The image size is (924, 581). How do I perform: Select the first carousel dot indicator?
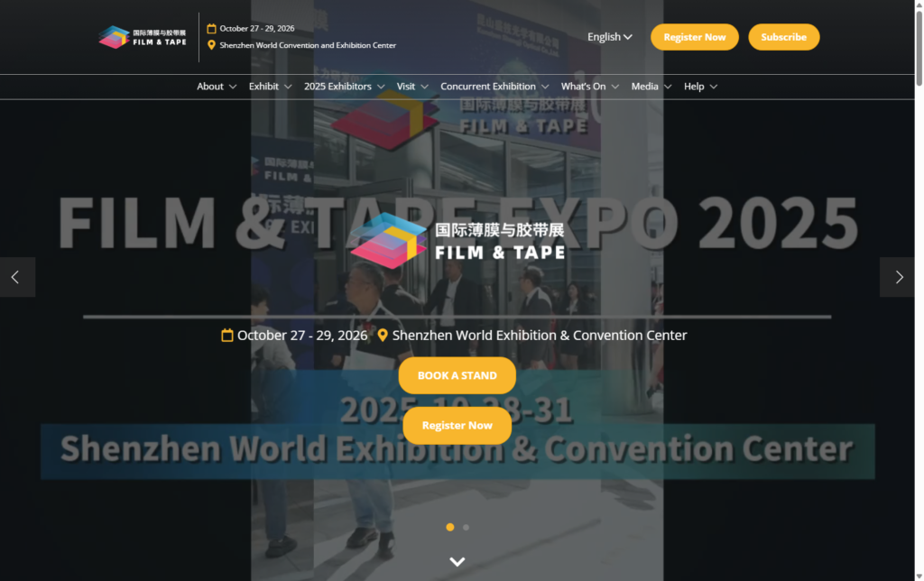450,527
